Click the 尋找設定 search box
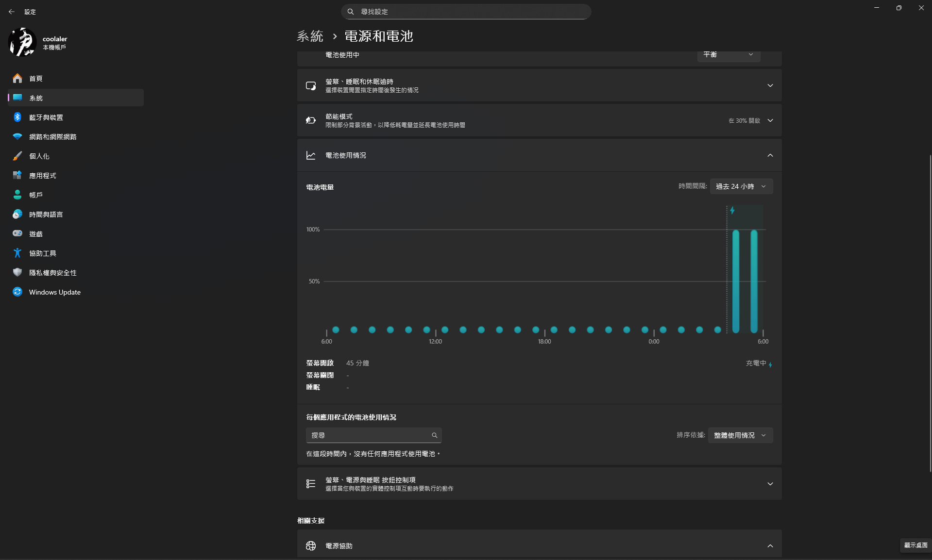The height and width of the screenshot is (560, 932). click(x=466, y=12)
